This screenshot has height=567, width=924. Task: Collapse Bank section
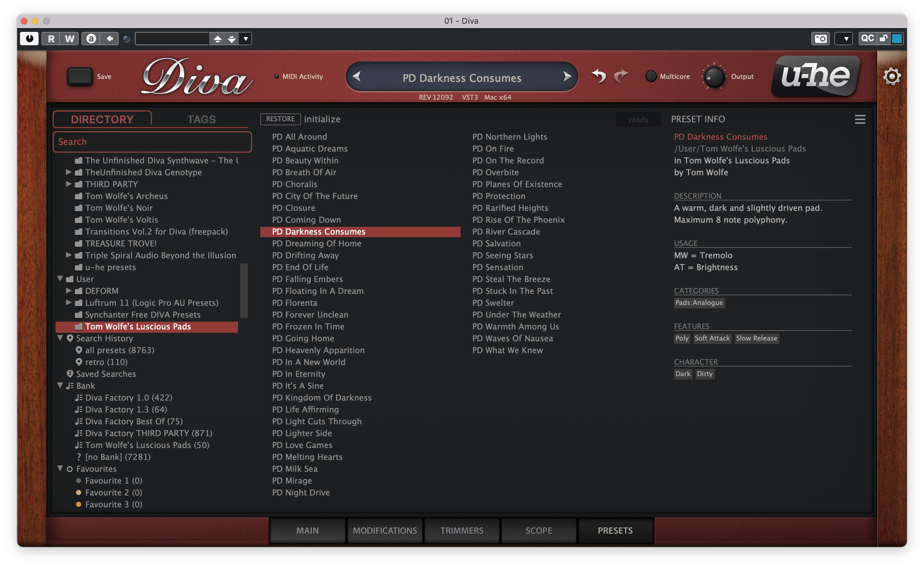(60, 385)
